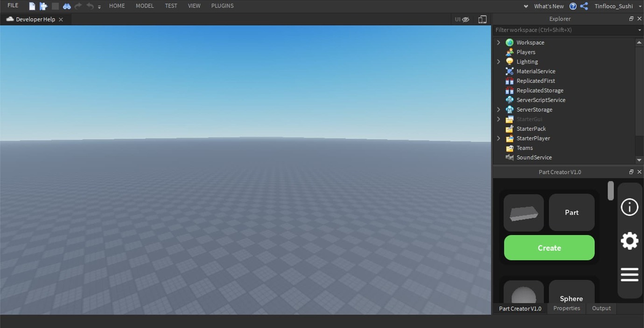Select the MaterialService row text
Viewport: 644px width, 328px height.
[x=536, y=71]
